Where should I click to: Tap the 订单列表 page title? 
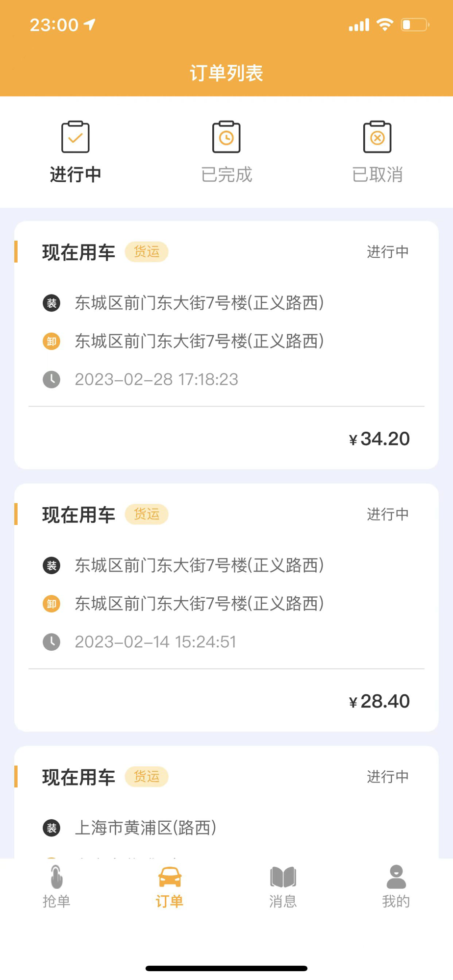coord(226,73)
